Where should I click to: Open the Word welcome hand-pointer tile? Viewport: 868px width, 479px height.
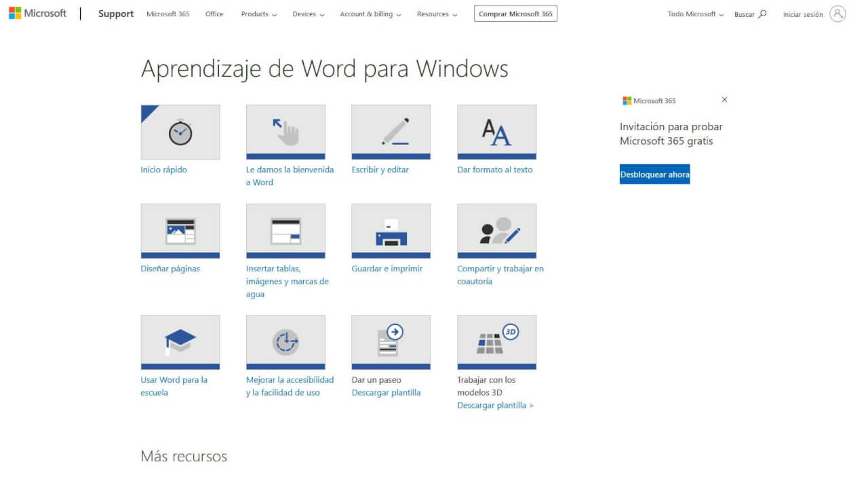pos(285,132)
